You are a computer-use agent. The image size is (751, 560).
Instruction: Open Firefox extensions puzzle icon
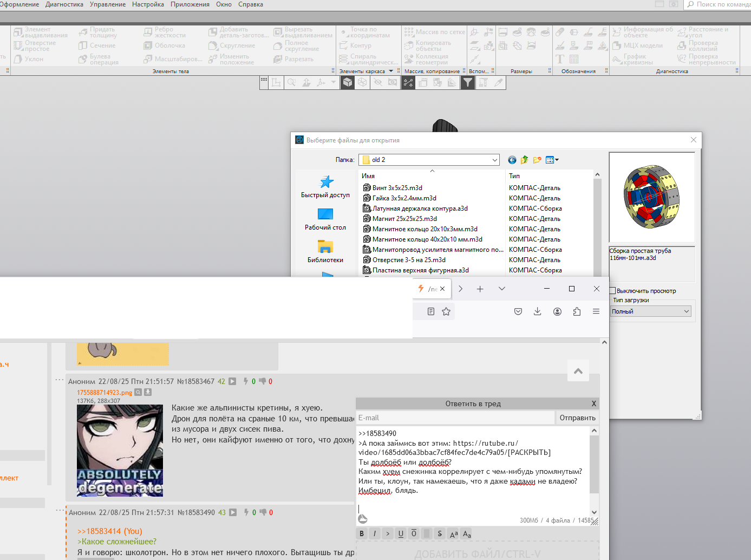[x=577, y=311]
